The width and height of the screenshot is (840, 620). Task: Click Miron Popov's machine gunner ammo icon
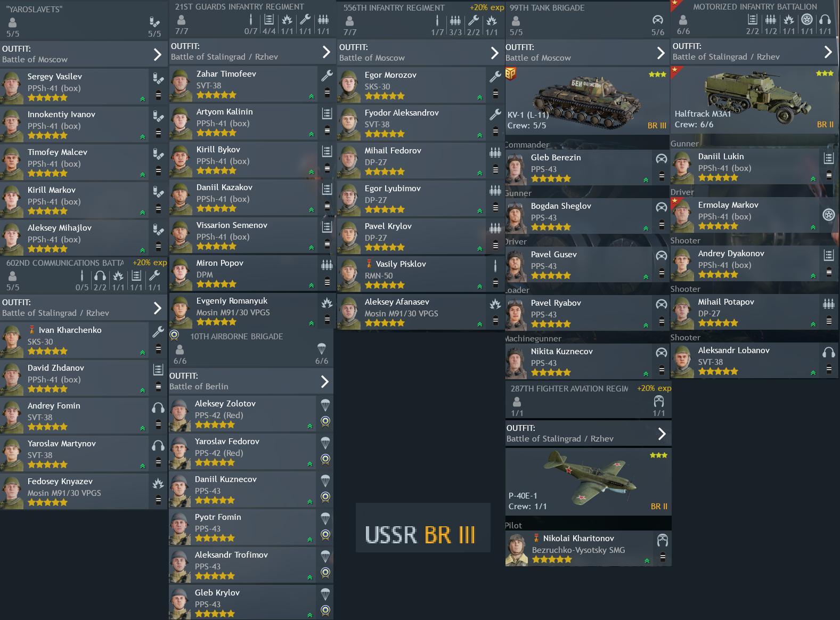click(x=327, y=265)
